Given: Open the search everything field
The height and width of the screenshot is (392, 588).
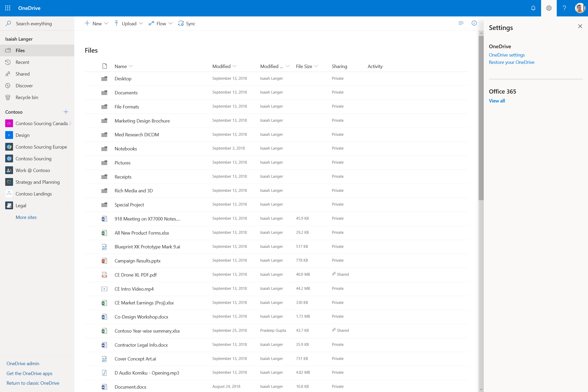Looking at the screenshot, I should coord(33,23).
